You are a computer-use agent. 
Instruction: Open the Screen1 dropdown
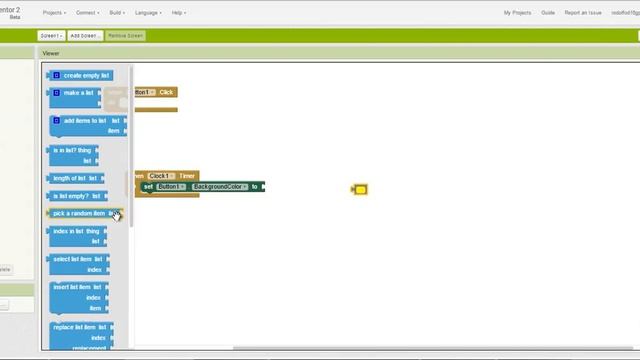tap(51, 36)
